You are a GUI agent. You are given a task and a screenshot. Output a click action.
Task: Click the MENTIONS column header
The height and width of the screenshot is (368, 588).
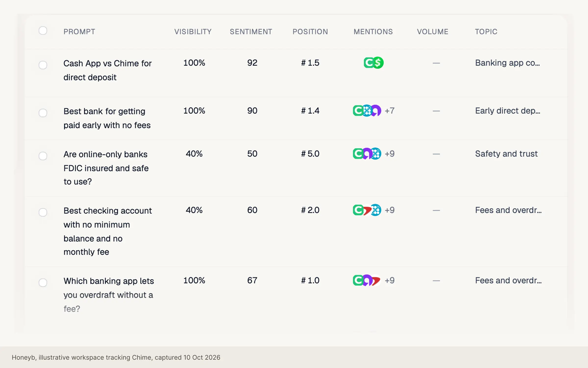click(x=373, y=32)
